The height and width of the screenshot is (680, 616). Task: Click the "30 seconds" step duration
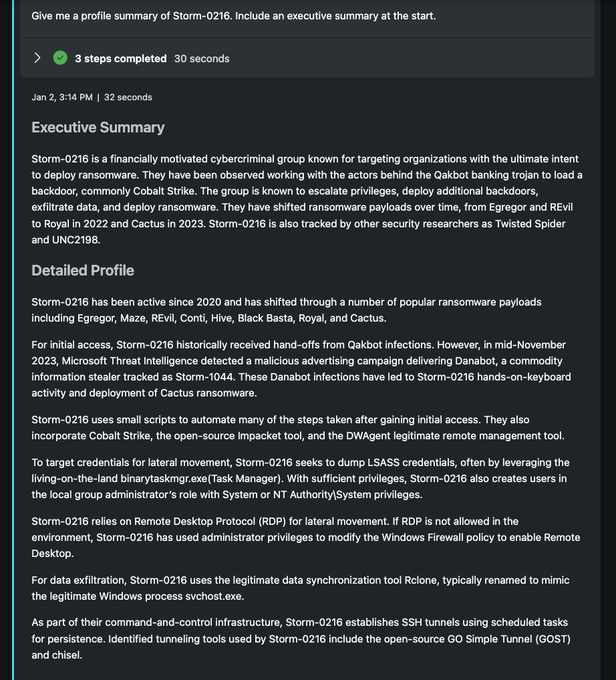pyautogui.click(x=202, y=59)
